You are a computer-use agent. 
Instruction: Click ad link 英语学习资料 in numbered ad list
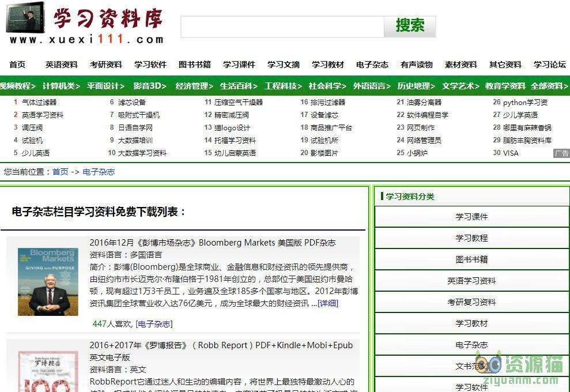click(43, 115)
